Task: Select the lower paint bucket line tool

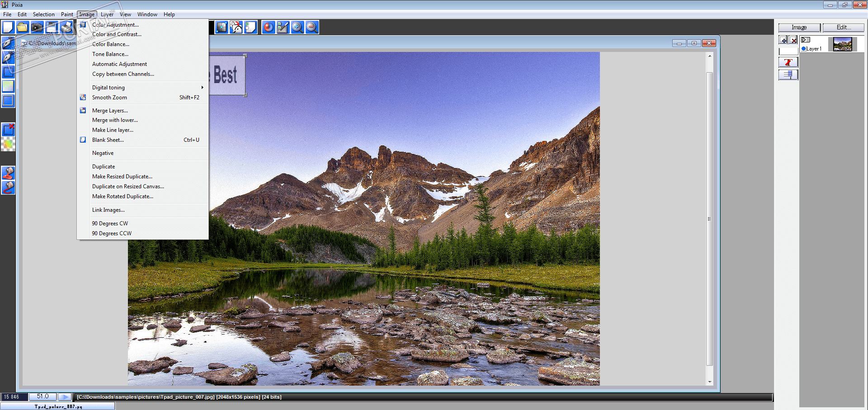Action: coord(8,187)
